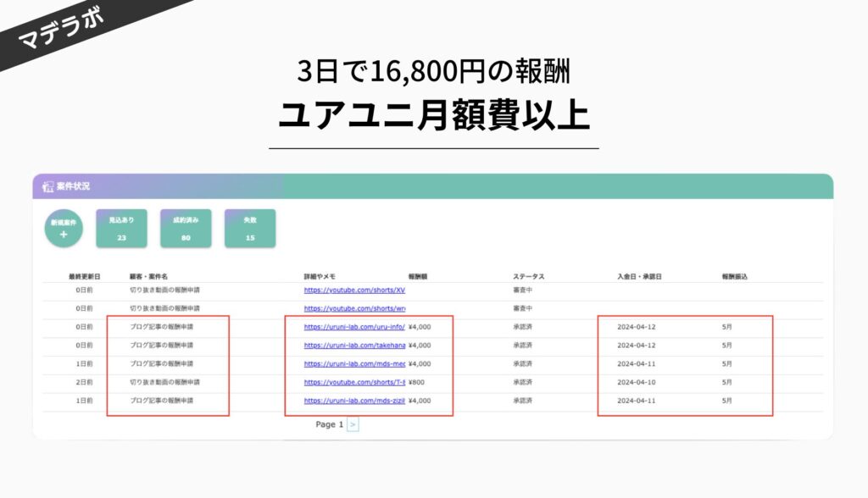The width and height of the screenshot is (868, 498).
Task: Switch to the 失敗 card showing 15
Action: coord(249,229)
